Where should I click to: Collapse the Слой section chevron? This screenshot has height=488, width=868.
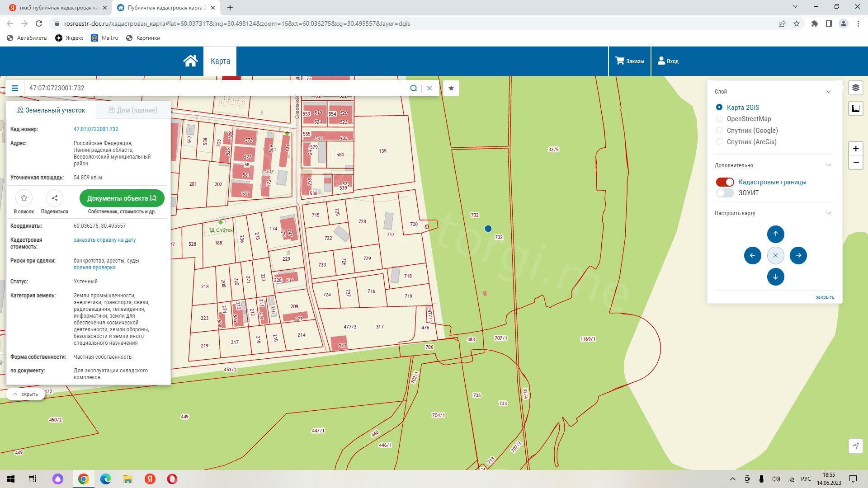(x=828, y=92)
